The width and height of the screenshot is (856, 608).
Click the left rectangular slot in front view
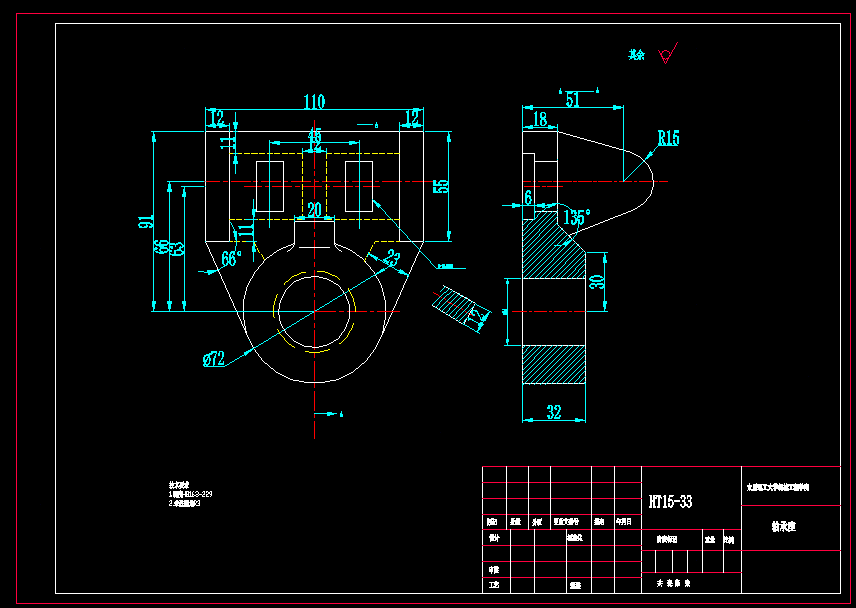click(270, 186)
